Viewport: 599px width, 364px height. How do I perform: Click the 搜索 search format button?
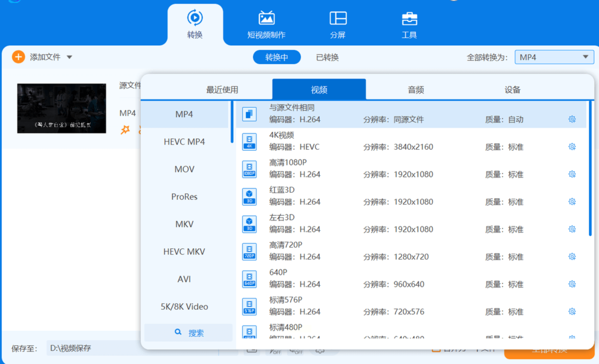(189, 332)
